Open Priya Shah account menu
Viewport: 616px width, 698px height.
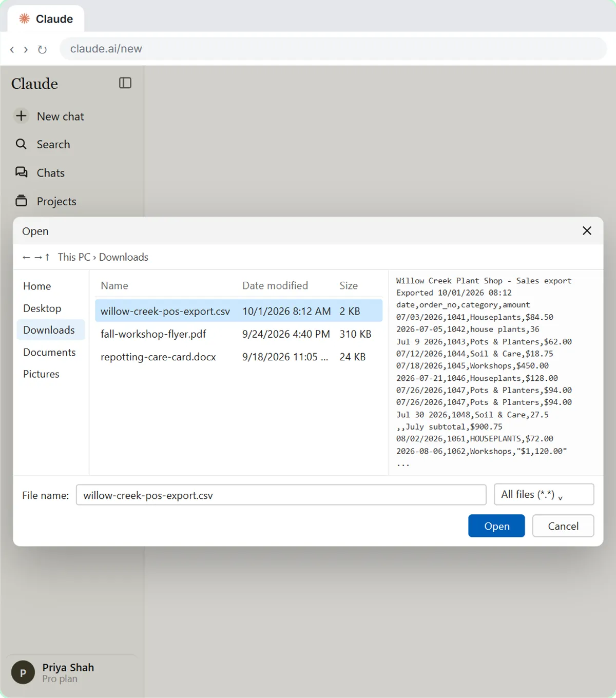click(x=72, y=673)
